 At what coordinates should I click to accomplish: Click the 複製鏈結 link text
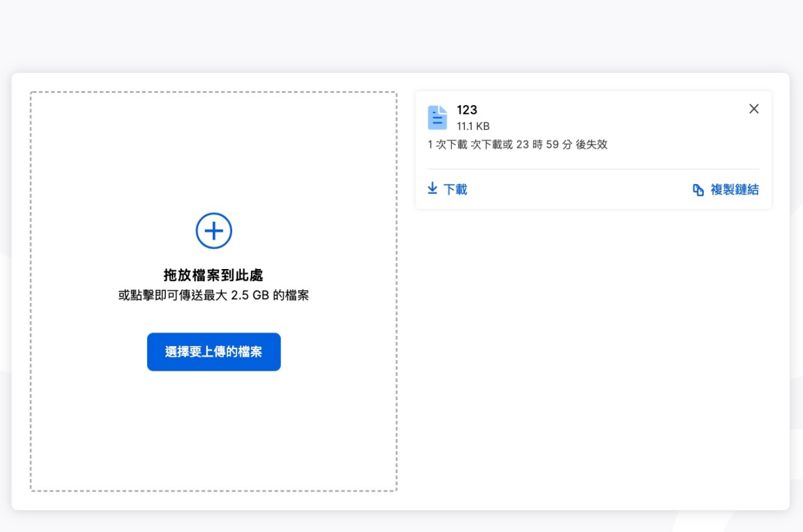point(735,190)
